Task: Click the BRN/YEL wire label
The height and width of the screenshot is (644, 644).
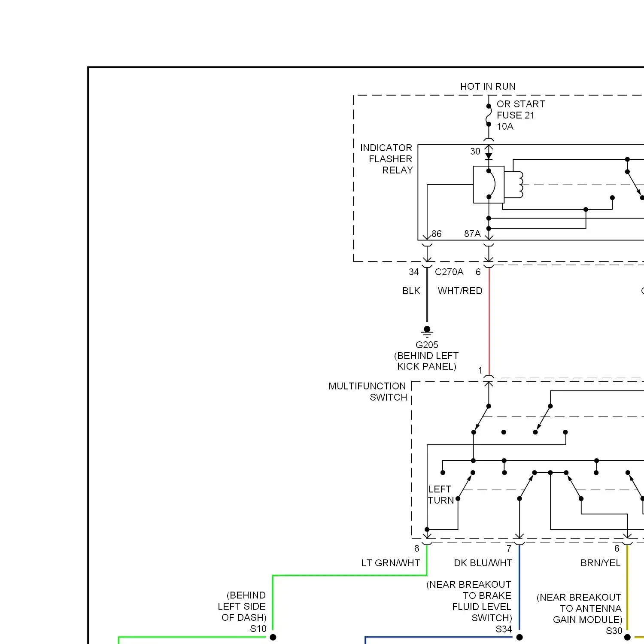Action: click(600, 563)
